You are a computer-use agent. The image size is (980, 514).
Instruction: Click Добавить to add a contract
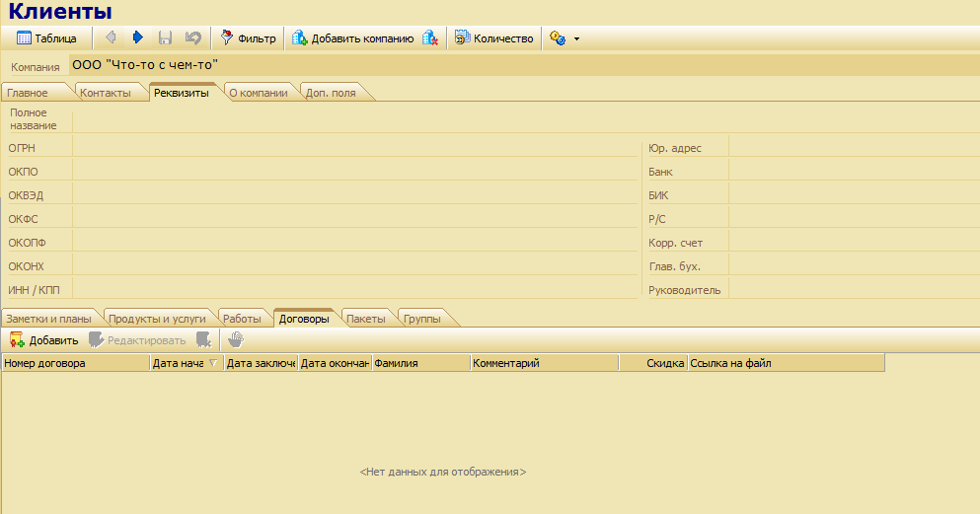tap(43, 340)
